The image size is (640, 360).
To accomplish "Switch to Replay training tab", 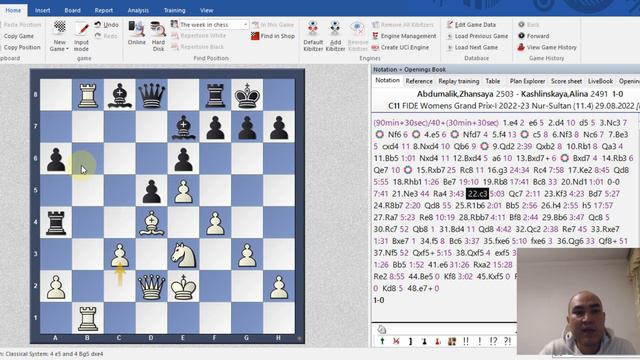I will click(x=459, y=81).
